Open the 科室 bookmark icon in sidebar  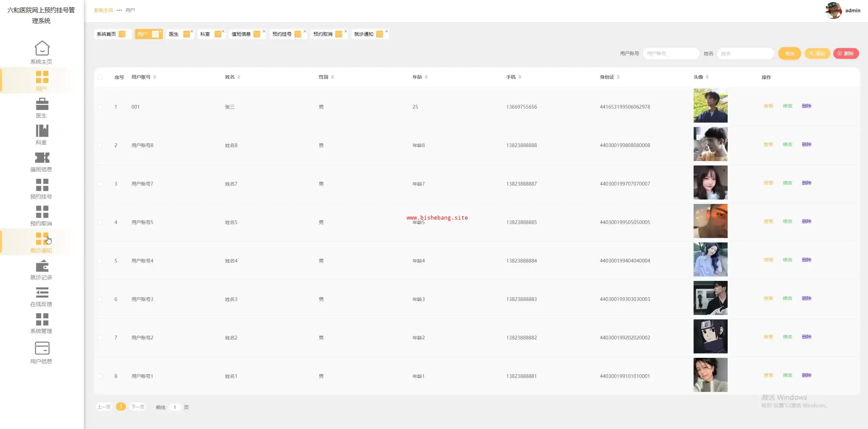tap(42, 131)
